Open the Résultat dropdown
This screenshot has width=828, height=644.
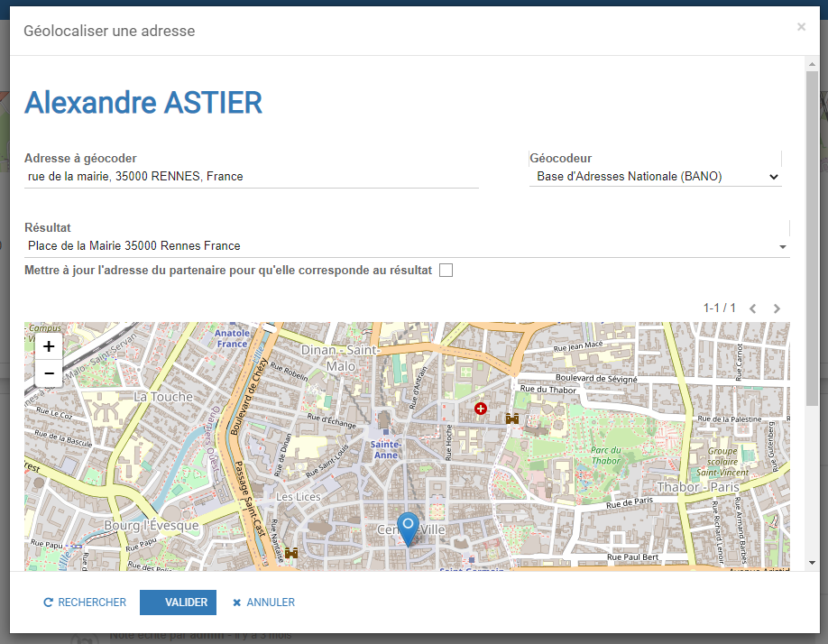point(407,246)
